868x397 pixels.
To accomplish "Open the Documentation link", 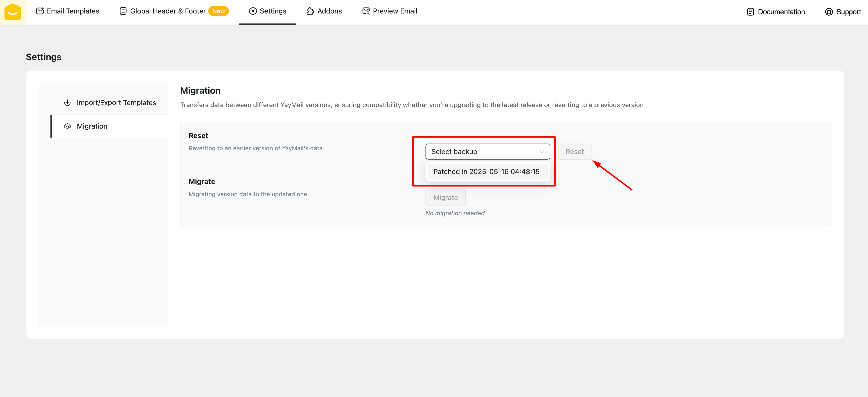I will (x=781, y=12).
